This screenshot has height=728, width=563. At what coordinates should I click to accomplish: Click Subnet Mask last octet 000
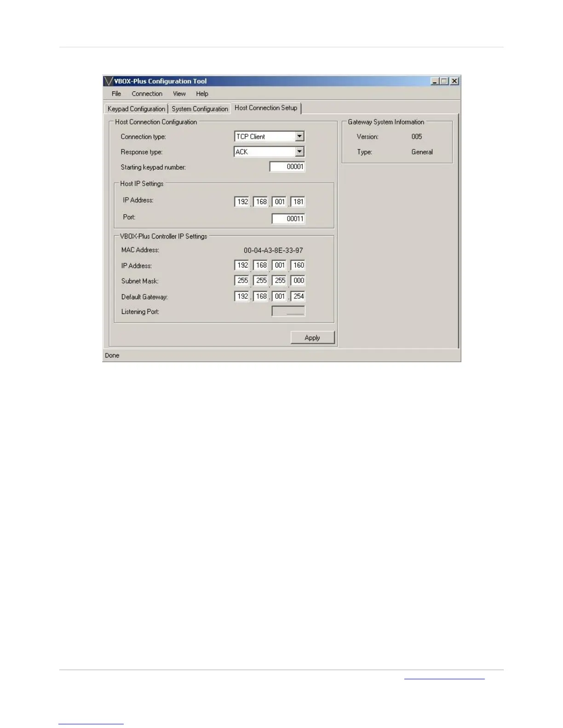298,280
